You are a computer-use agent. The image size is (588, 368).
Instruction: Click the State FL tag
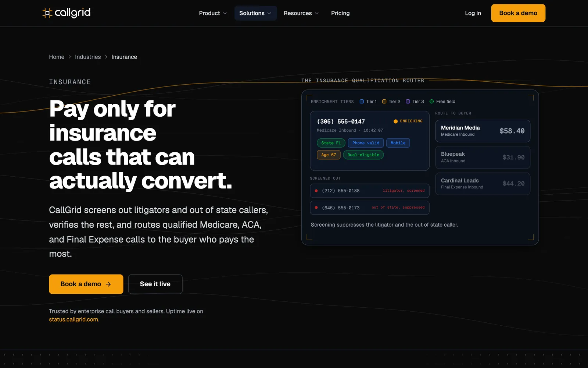pos(331,143)
